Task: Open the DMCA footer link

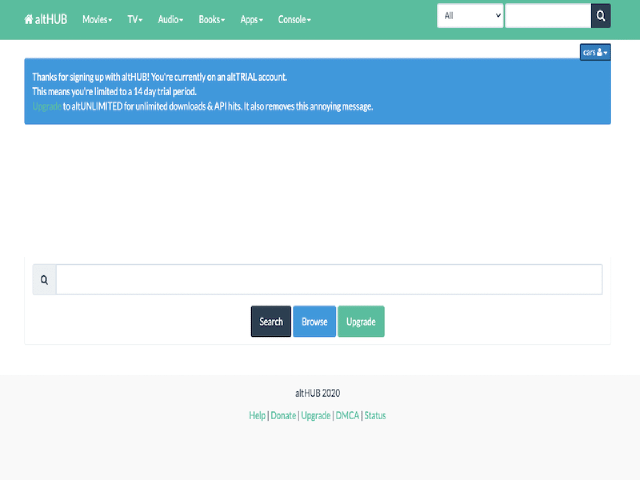Action: pyautogui.click(x=347, y=416)
